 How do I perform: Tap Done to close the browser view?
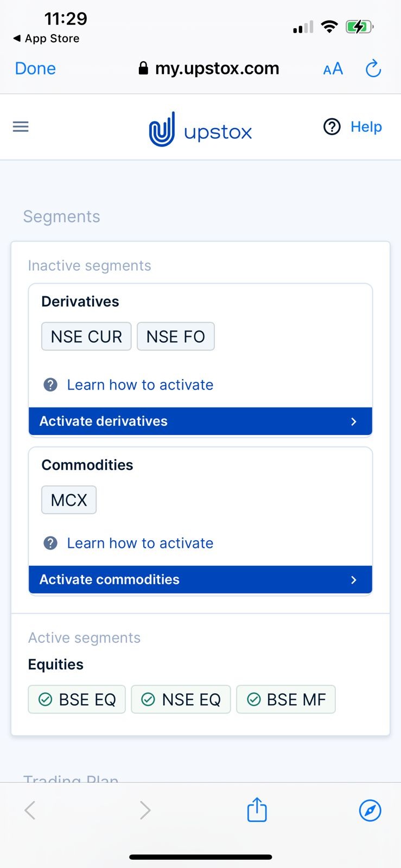[35, 68]
